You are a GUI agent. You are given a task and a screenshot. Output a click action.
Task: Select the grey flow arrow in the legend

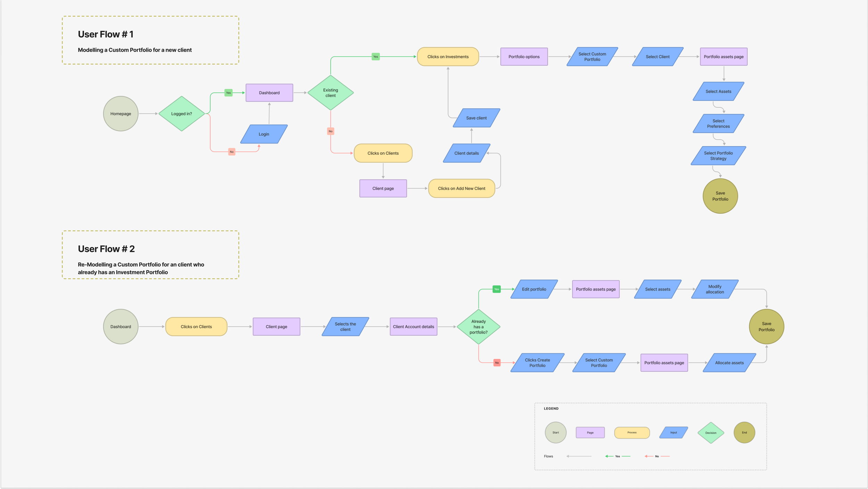click(x=579, y=456)
